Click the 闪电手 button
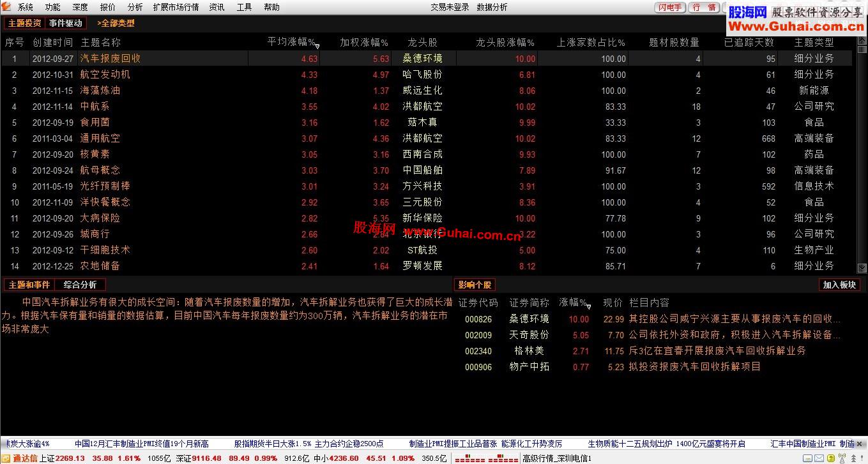 pyautogui.click(x=670, y=8)
